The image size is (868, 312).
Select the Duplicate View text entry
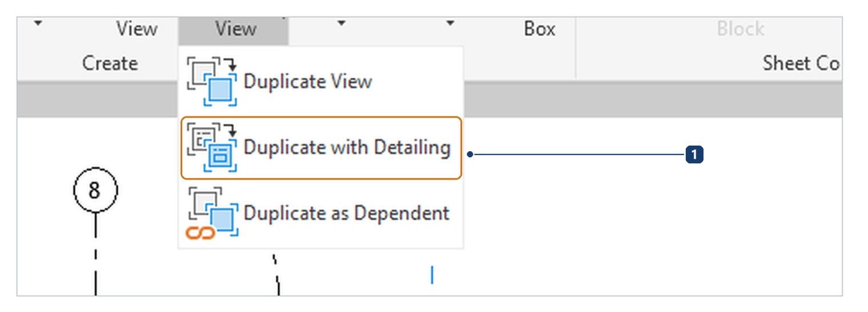coord(308,82)
